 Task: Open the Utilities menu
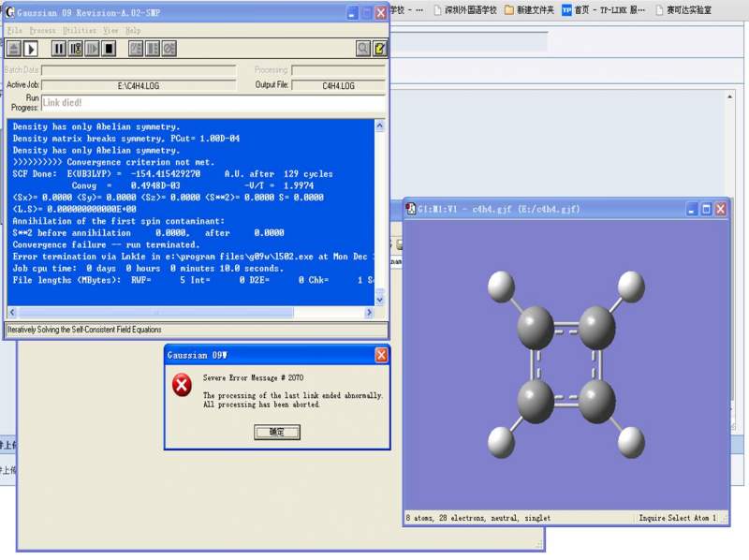(x=79, y=31)
